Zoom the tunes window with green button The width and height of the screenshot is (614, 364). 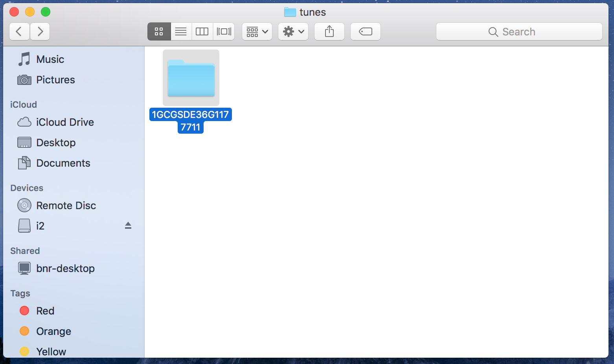click(x=46, y=12)
